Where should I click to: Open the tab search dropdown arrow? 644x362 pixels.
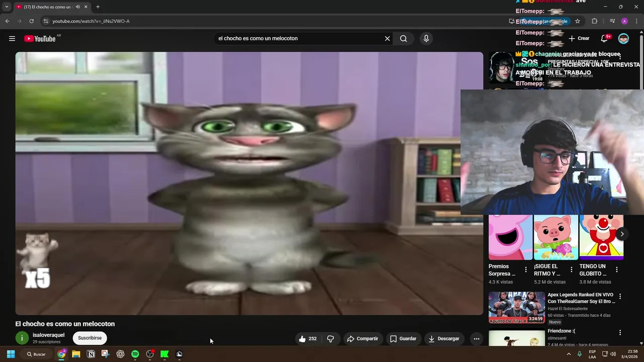click(7, 7)
